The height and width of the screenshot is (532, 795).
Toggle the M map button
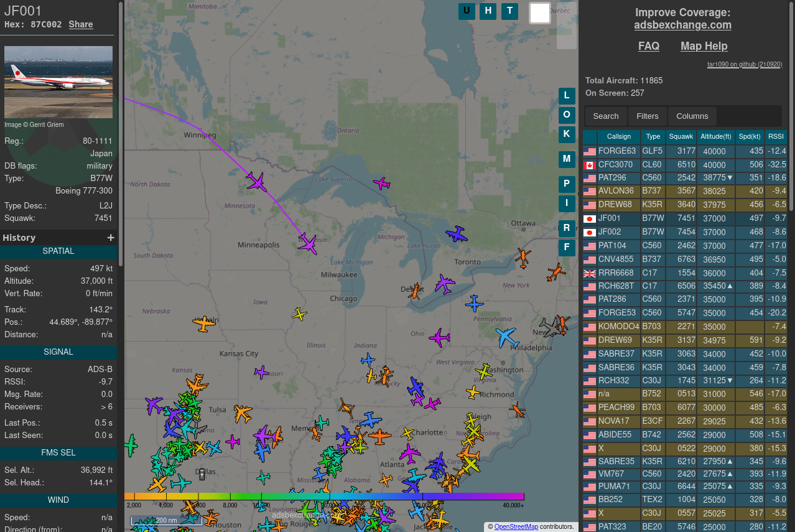(x=567, y=159)
